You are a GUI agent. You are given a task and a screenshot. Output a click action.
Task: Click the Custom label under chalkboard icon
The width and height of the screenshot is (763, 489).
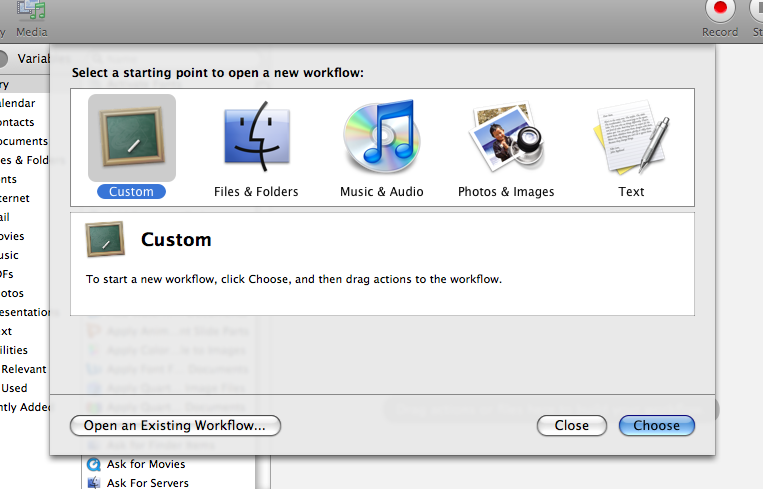pyautogui.click(x=131, y=192)
